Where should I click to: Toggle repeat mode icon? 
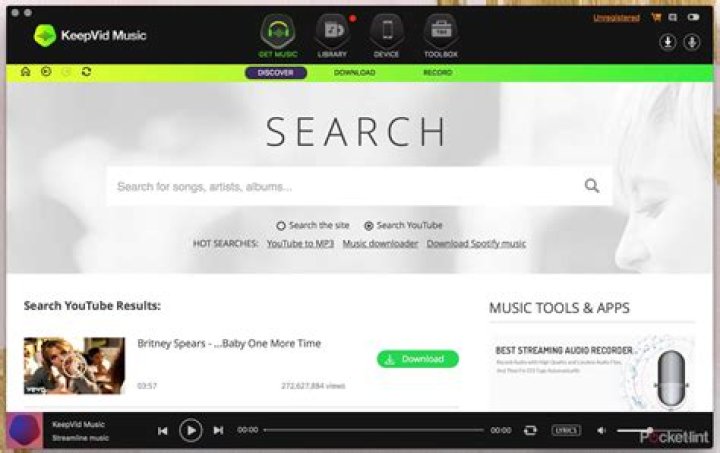point(530,430)
